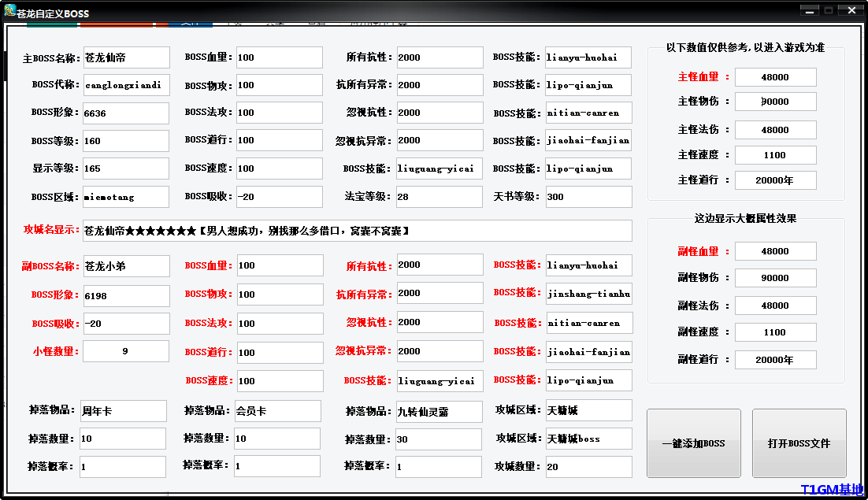Click the 副怪道行 field showing 20000年
868x500 pixels.
[776, 360]
